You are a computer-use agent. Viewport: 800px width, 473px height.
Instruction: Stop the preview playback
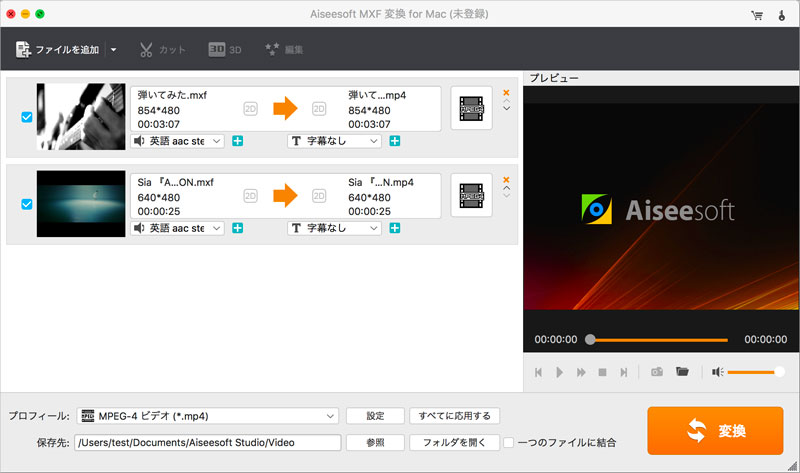(603, 372)
